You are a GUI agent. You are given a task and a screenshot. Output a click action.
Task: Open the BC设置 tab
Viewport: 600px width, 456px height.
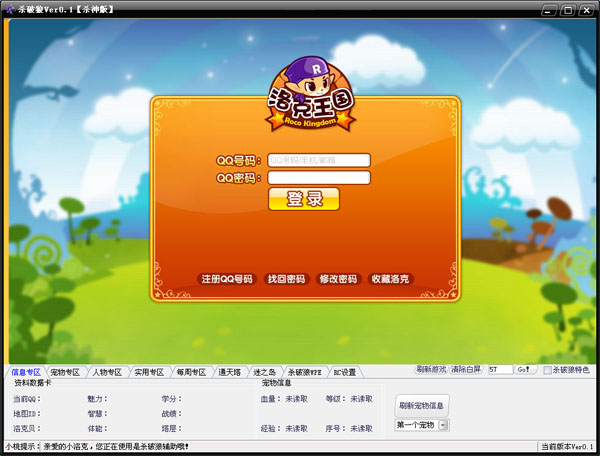(x=345, y=372)
